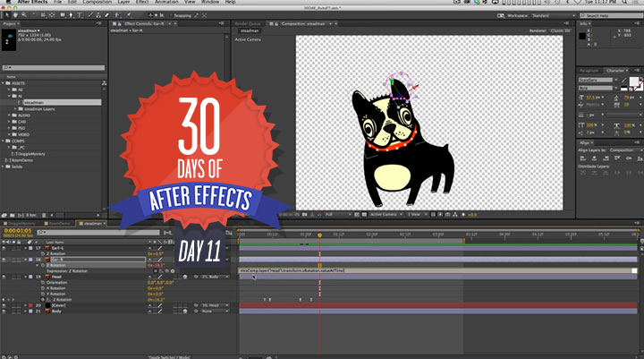Image resolution: width=644 pixels, height=359 pixels.
Task: Open Head layer parent dropdown
Action: (x=215, y=277)
